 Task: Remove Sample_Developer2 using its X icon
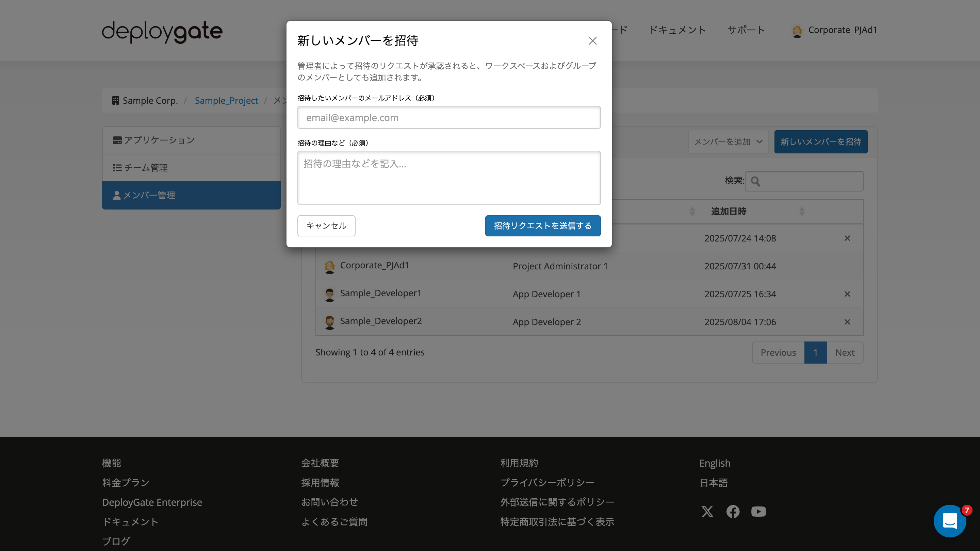(848, 322)
